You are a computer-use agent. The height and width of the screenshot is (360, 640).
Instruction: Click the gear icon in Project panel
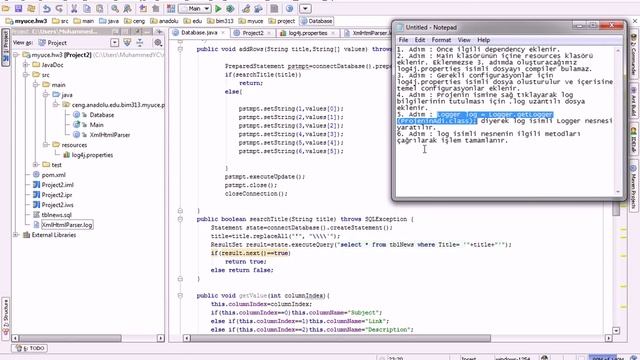[x=158, y=42]
